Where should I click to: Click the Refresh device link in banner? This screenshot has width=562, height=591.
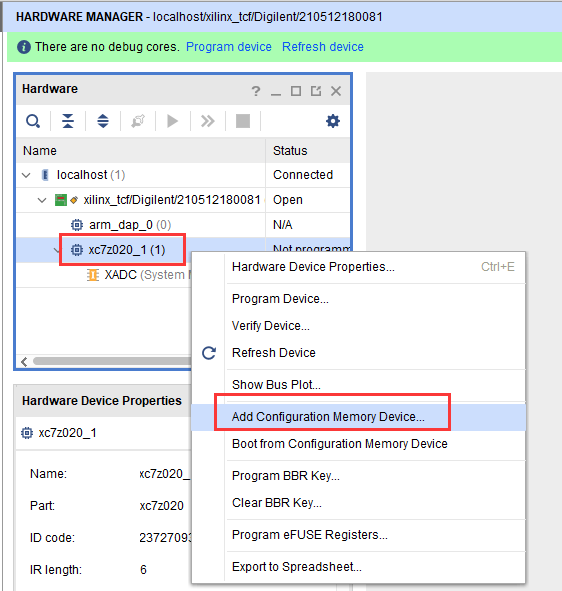pos(323,47)
